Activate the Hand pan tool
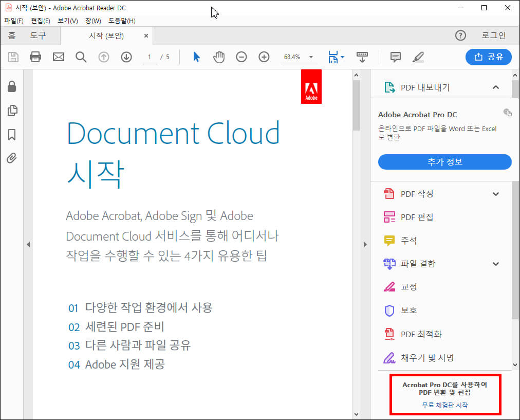The image size is (520, 420). pos(219,57)
